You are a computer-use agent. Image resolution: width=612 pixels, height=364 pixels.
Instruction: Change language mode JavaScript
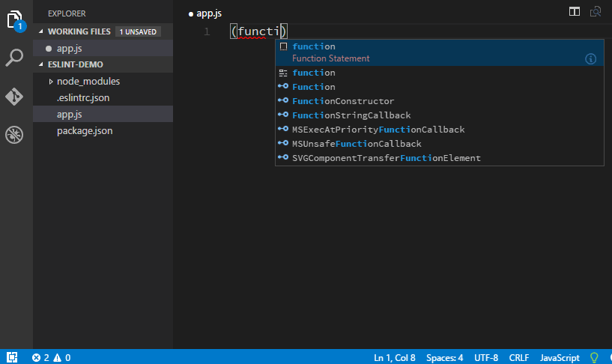(x=560, y=357)
